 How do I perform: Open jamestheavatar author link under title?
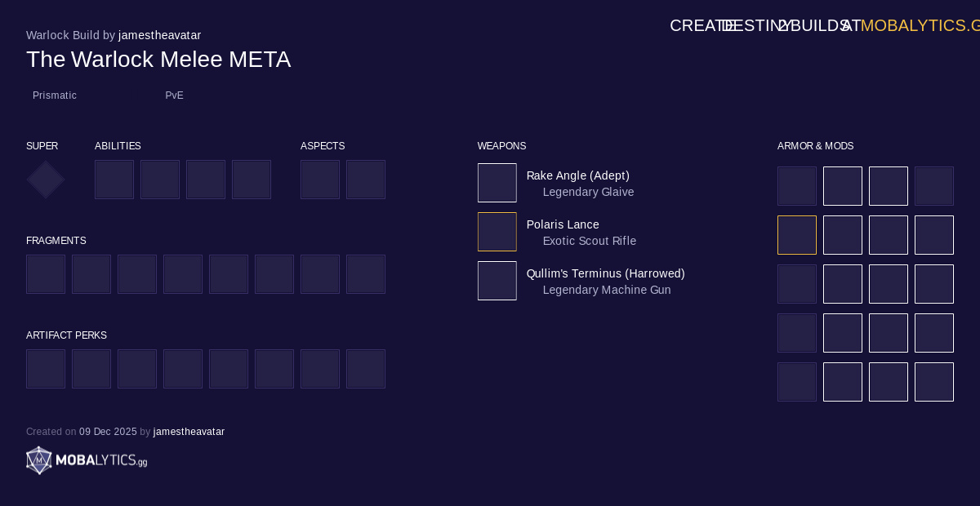point(160,35)
